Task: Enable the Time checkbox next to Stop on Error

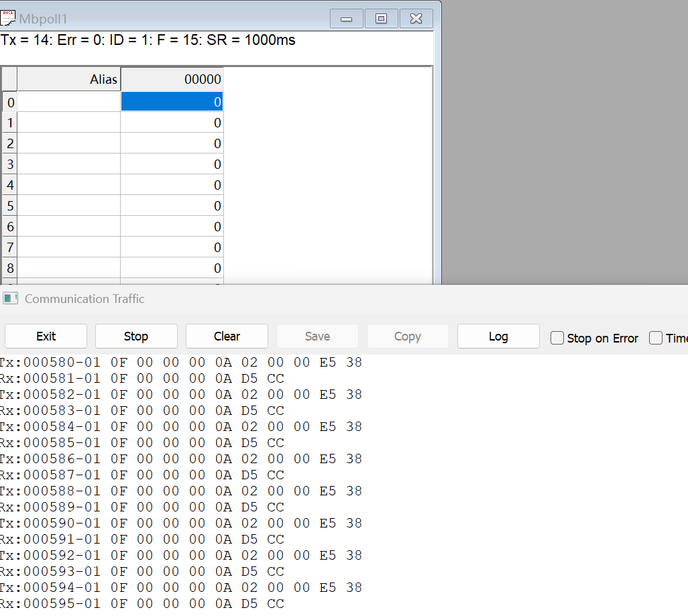Action: 655,338
